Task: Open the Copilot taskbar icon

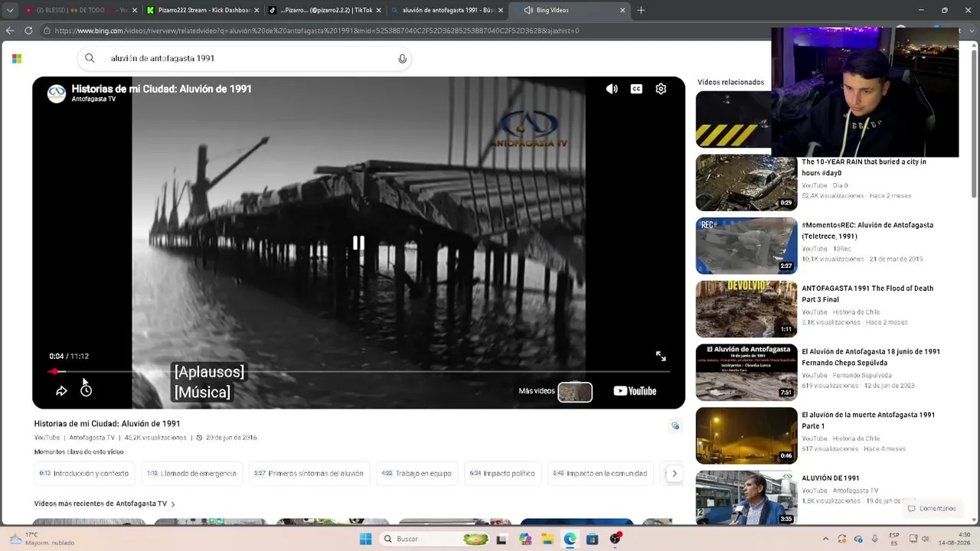Action: pos(525,539)
